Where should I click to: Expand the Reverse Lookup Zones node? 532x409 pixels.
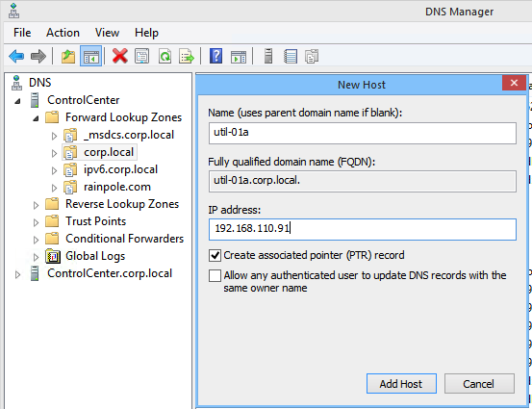tap(36, 205)
